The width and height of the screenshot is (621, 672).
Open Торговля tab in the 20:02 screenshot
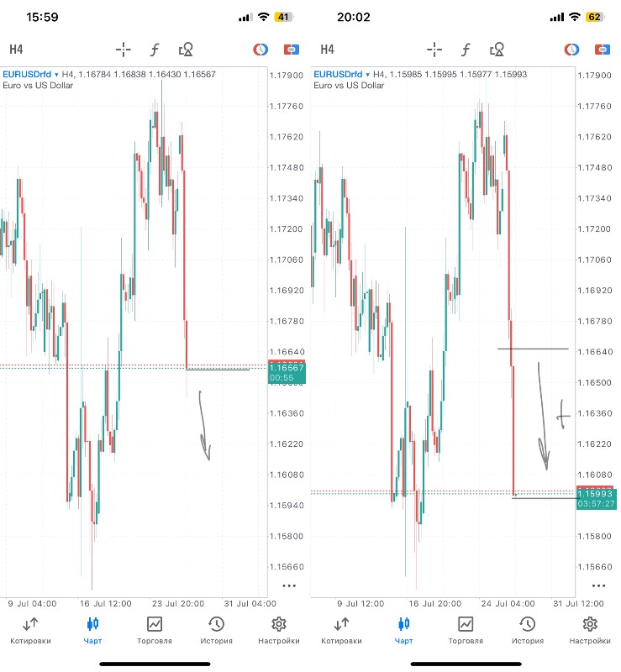tap(466, 629)
